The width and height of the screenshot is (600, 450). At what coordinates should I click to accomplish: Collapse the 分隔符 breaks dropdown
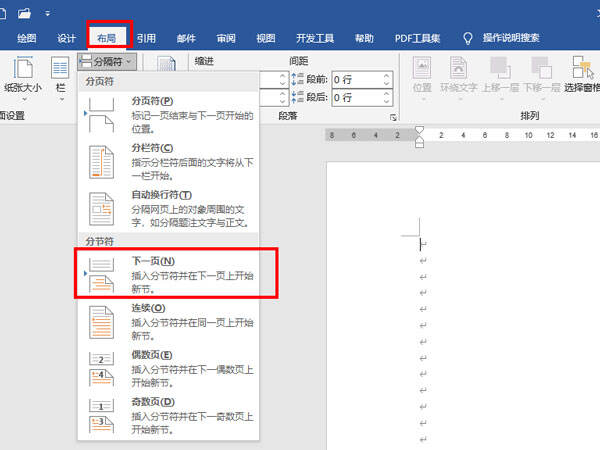[107, 61]
